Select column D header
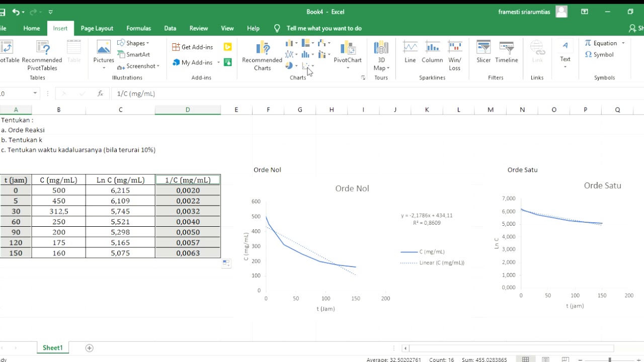This screenshot has width=644, height=362. [188, 110]
